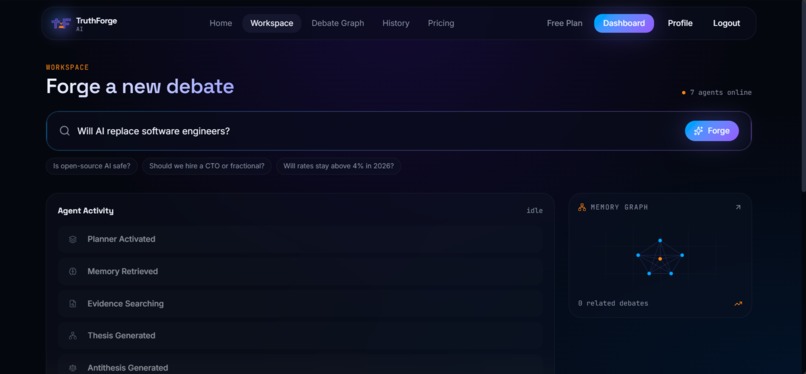This screenshot has height=374, width=806.
Task: Click the "Forge a new debate" heading
Action: 140,86
